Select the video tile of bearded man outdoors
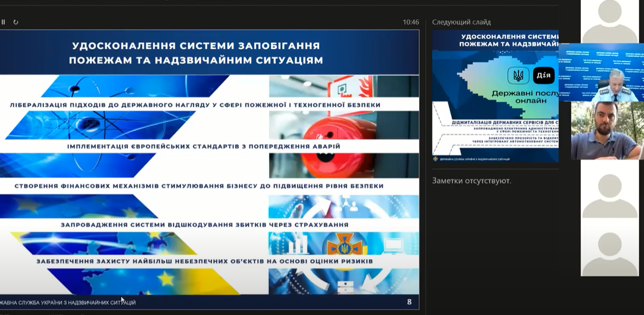This screenshot has height=315, width=644. pos(605,131)
